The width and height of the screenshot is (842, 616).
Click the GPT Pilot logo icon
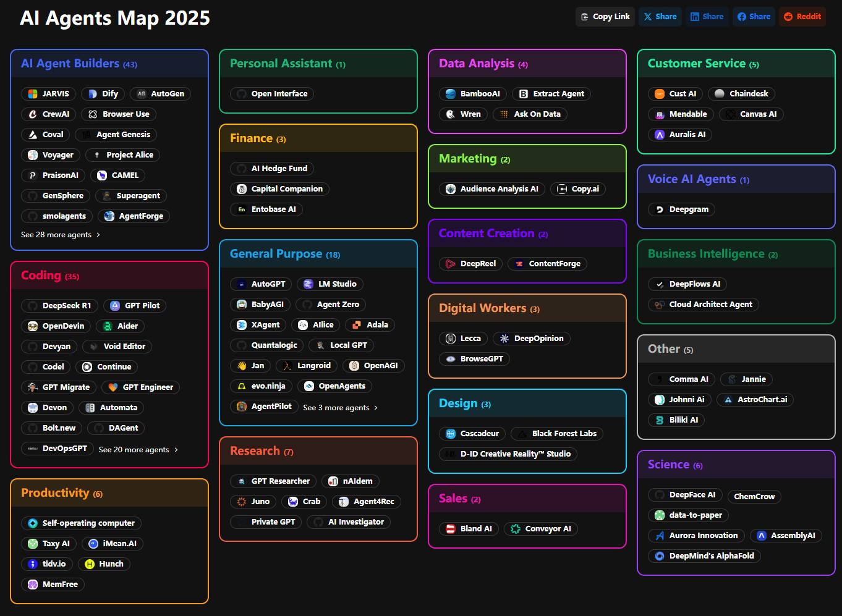tap(115, 306)
